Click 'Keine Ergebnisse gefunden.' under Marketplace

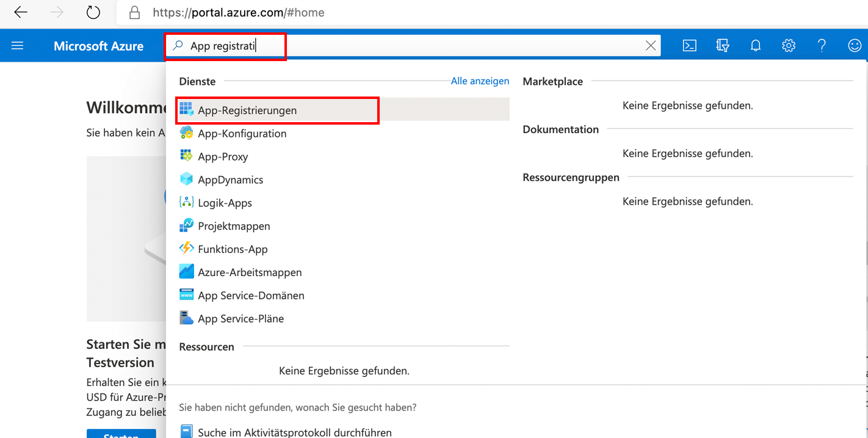[x=687, y=106]
